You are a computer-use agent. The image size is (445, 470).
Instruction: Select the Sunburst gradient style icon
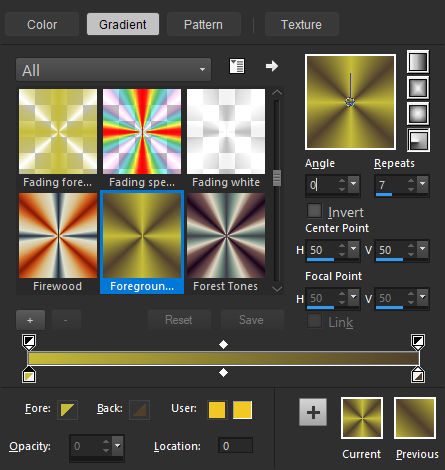[418, 114]
